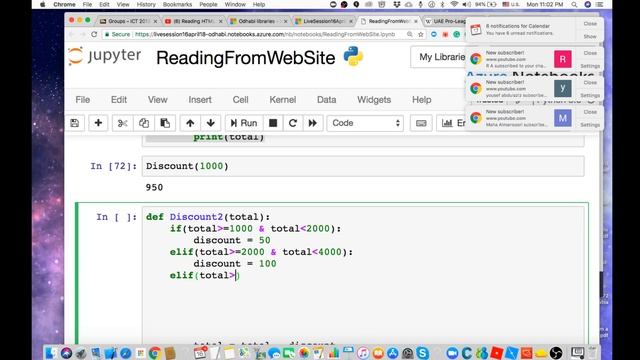Paste cells below clipboard icon
Viewport: 640px width, 360px height.
[x=165, y=123]
